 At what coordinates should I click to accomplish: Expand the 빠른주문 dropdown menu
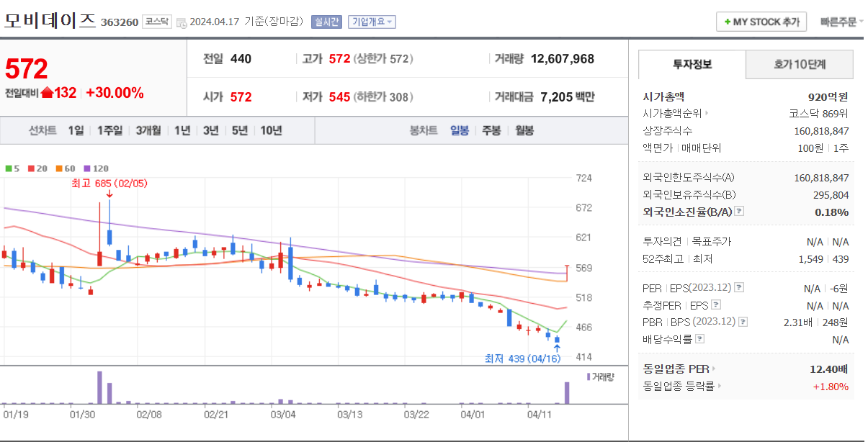tap(842, 22)
